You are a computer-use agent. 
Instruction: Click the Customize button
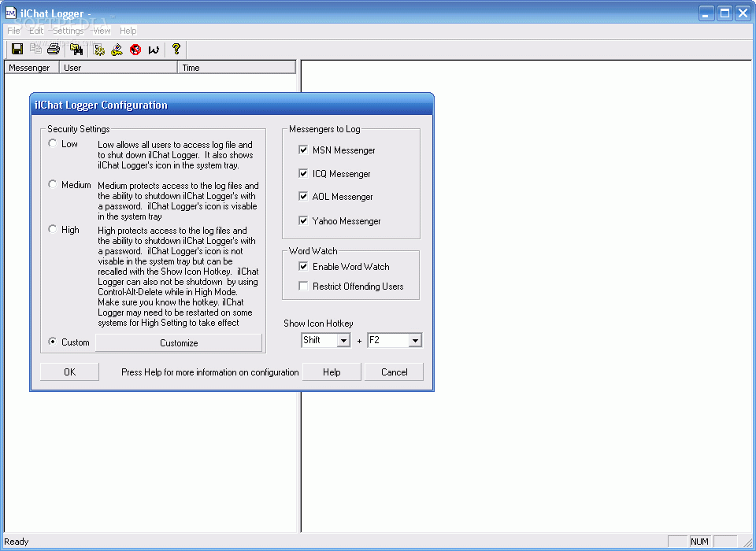(179, 342)
